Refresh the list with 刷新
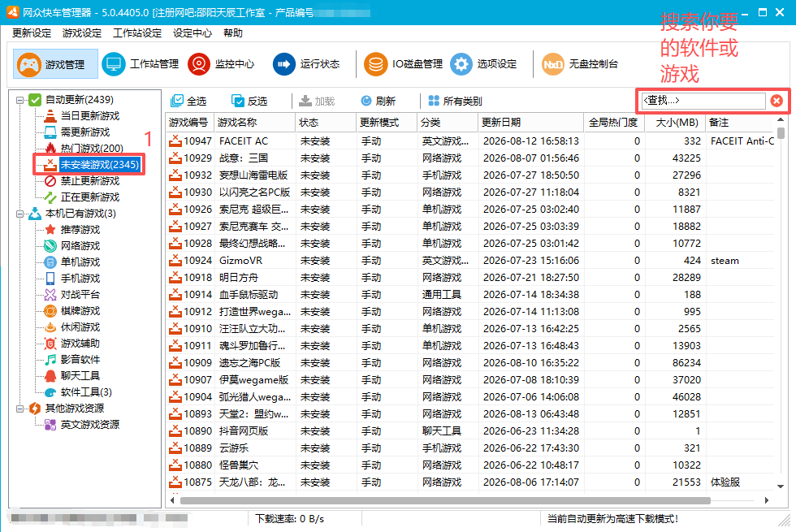The height and width of the screenshot is (532, 796). [x=379, y=101]
